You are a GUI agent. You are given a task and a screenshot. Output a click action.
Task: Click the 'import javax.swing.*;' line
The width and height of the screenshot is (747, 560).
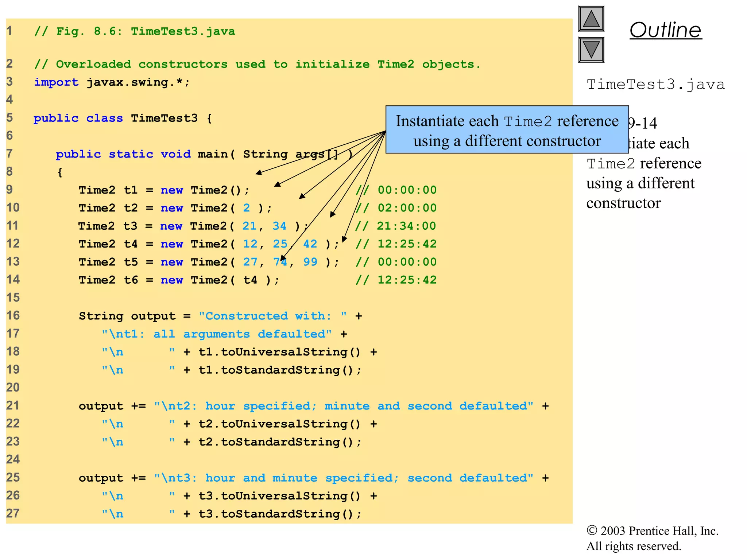pyautogui.click(x=112, y=82)
